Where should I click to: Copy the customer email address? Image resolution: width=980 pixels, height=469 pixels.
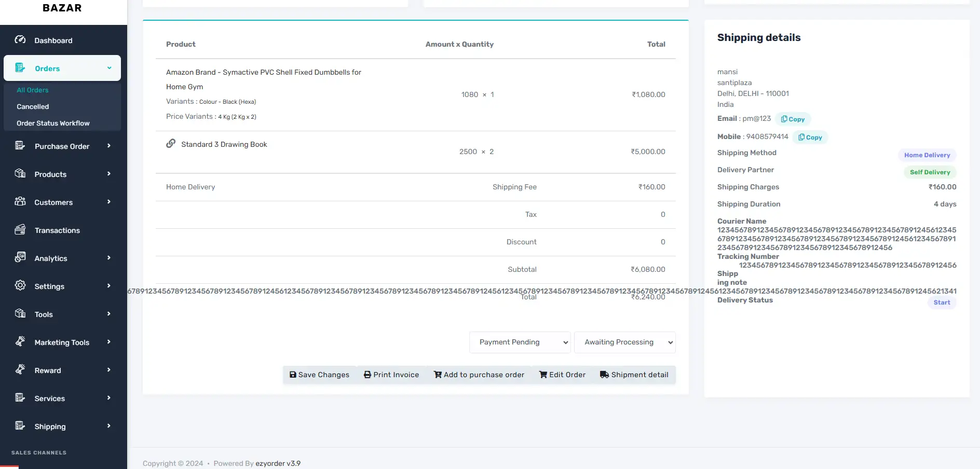click(793, 119)
